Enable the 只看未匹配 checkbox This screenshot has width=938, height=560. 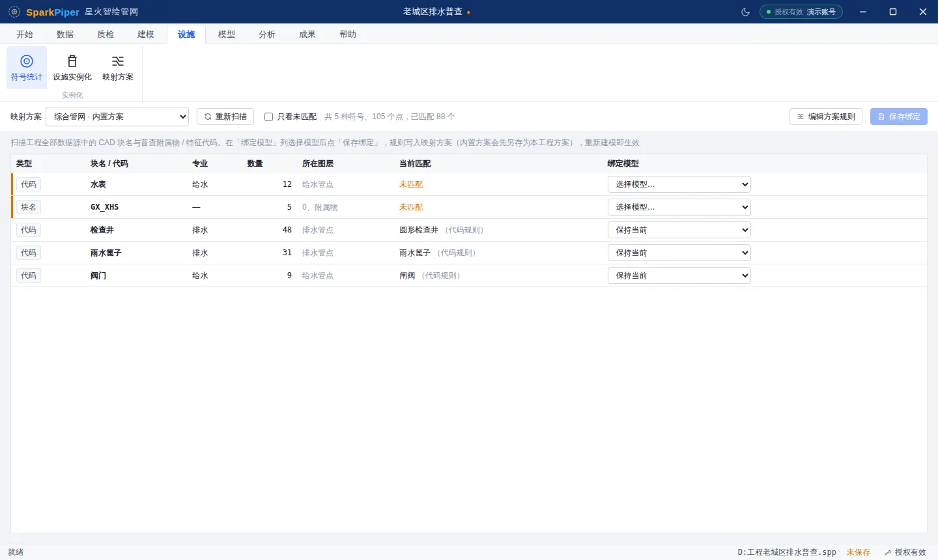point(268,117)
